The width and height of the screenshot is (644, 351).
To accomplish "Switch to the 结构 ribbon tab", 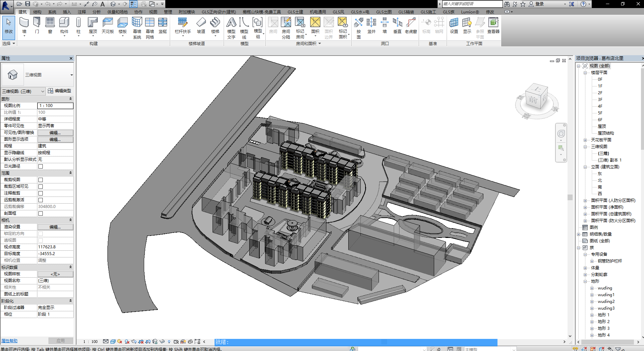I will tap(37, 12).
